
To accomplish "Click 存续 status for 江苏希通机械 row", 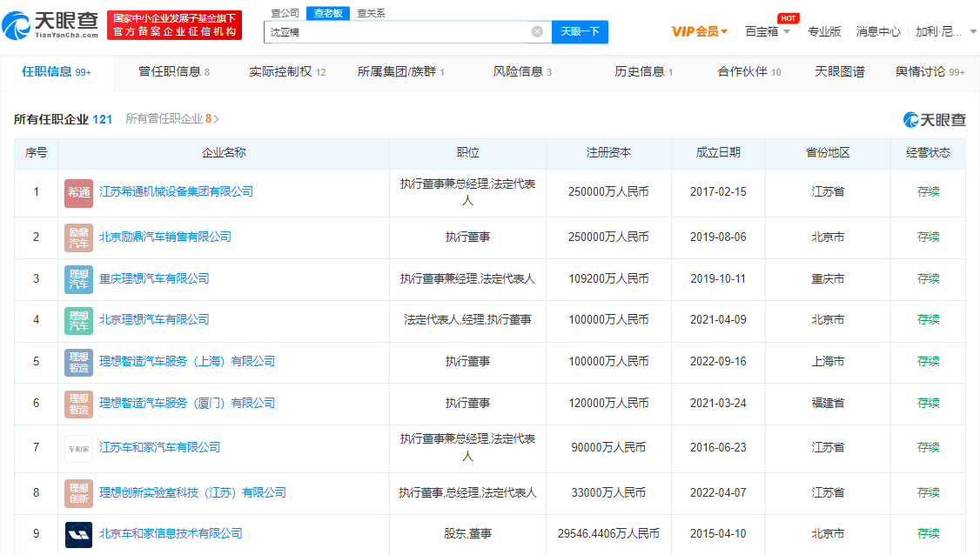I will pos(928,192).
